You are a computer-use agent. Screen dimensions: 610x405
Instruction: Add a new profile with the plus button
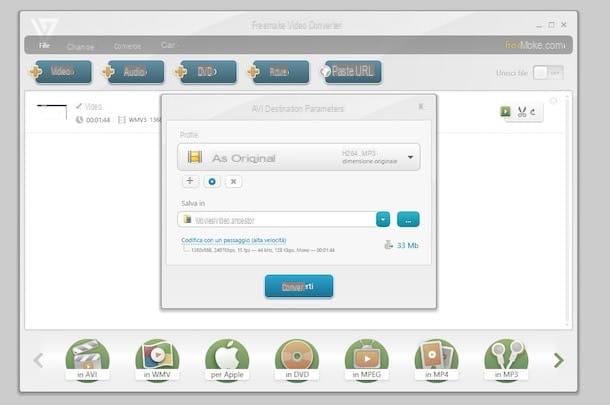190,181
